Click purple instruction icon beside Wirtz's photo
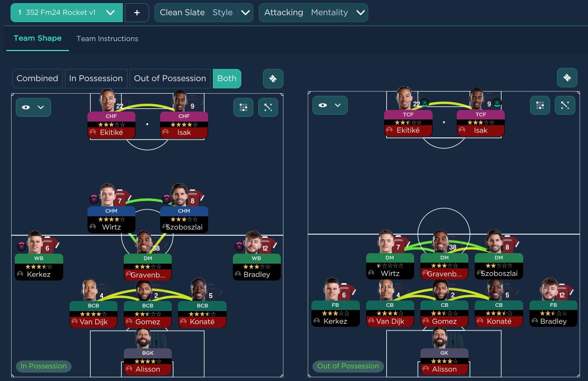 pyautogui.click(x=94, y=199)
